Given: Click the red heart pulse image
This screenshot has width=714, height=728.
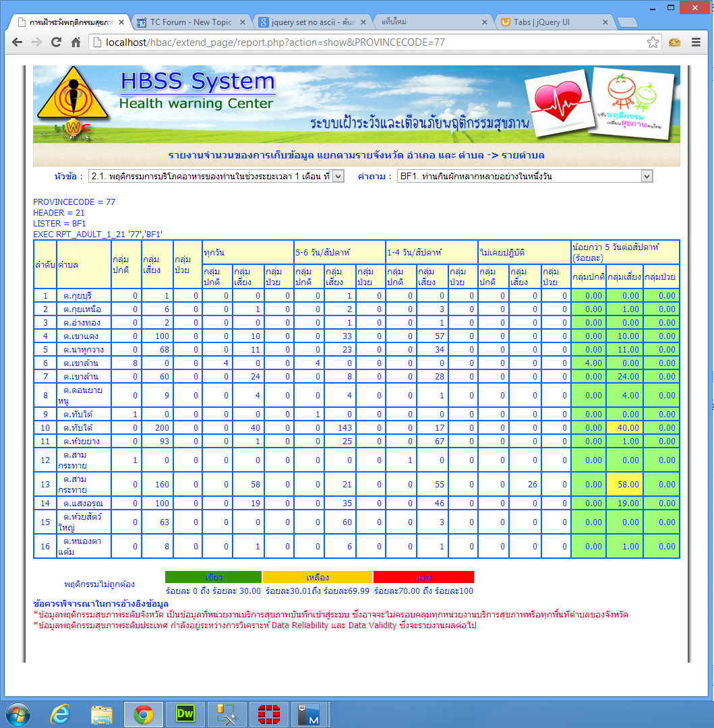Looking at the screenshot, I should click(560, 103).
